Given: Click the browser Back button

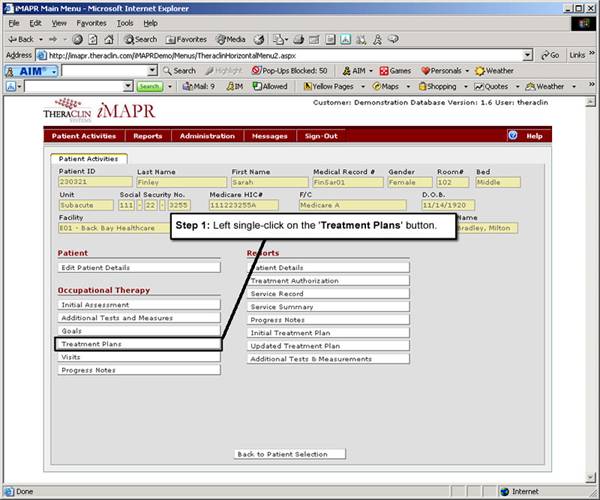Looking at the screenshot, I should pyautogui.click(x=22, y=39).
